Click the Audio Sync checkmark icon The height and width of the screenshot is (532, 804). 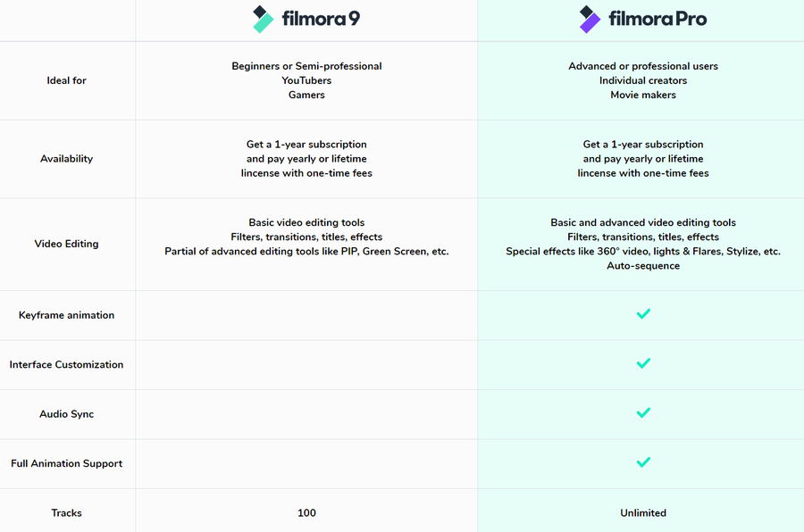pos(643,413)
